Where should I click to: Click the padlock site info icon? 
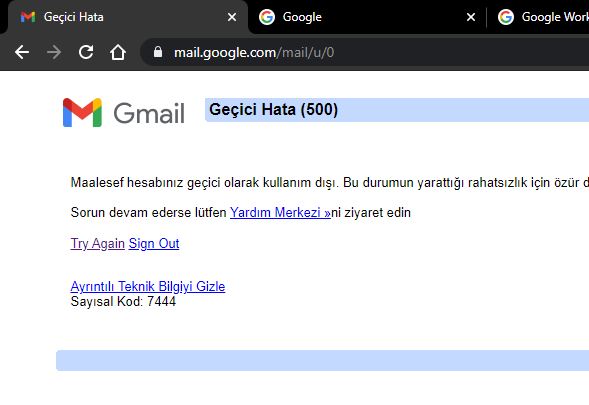coord(158,52)
